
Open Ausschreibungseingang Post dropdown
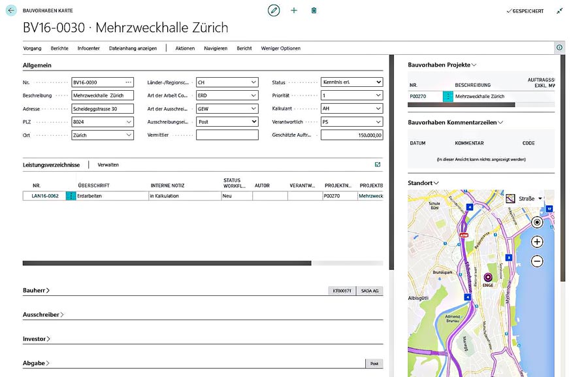(253, 122)
